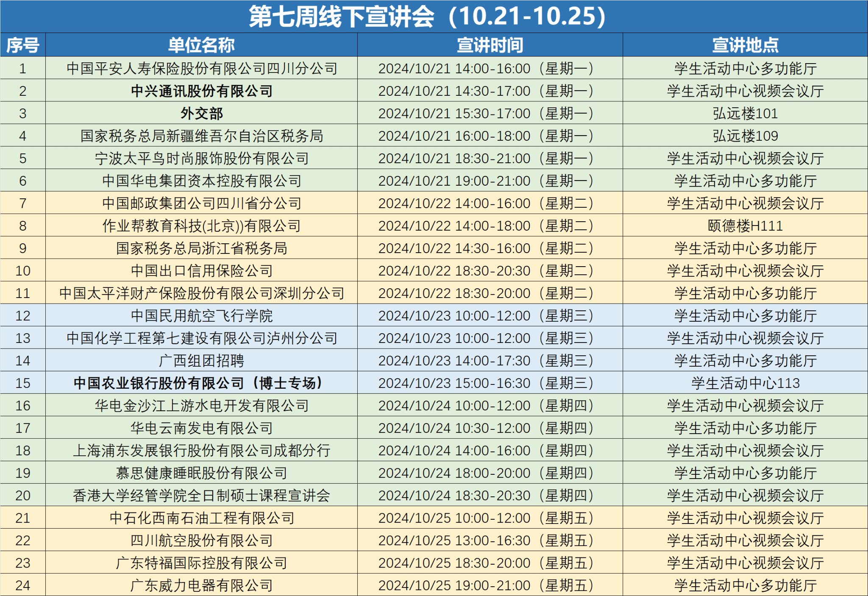Click 广东威力电器有限公司

coord(202,585)
